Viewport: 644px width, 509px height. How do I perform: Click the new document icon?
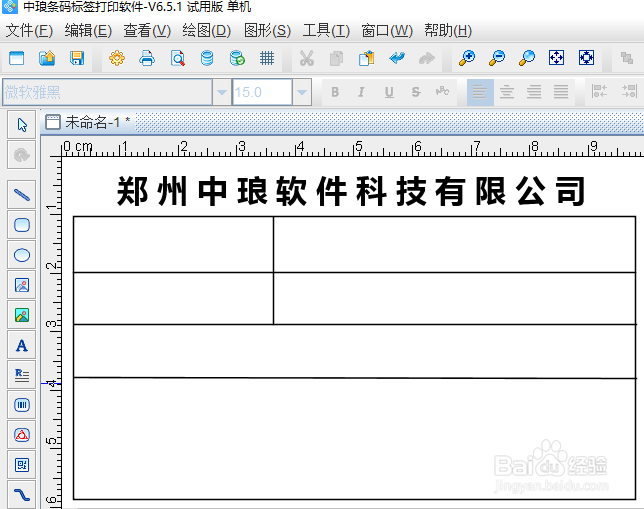click(16, 58)
